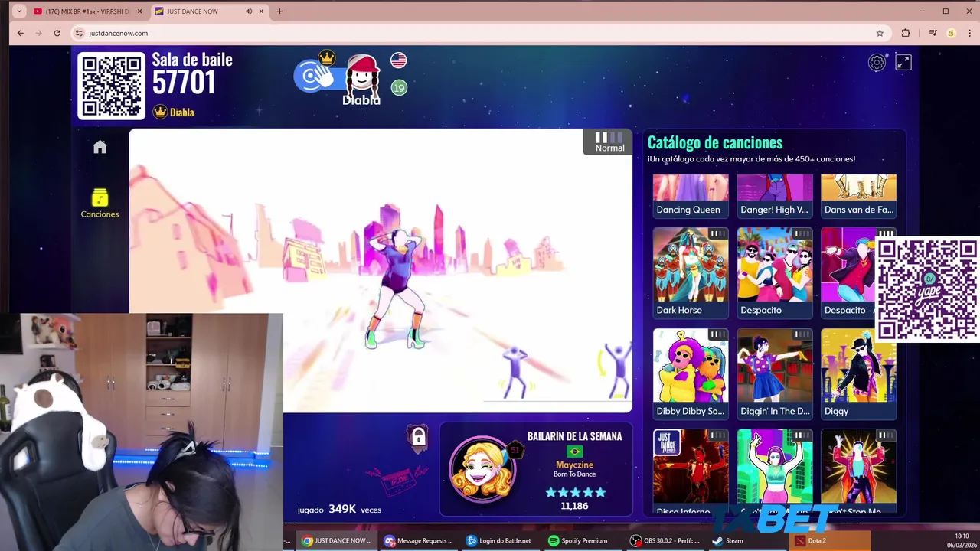
Task: Pick the Dibby Dibby Sound song
Action: click(691, 373)
